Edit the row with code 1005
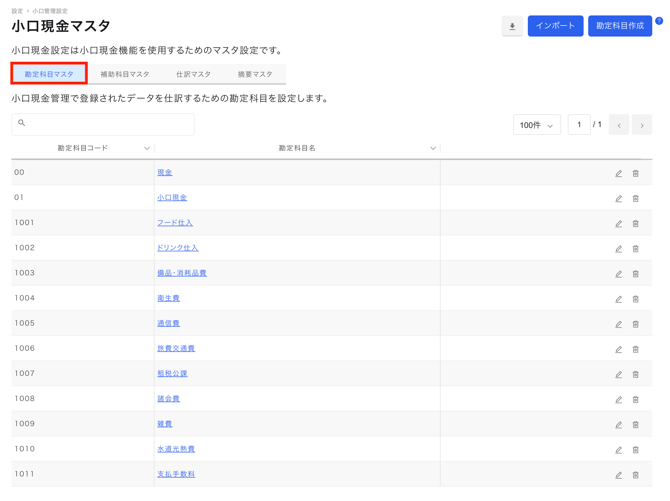The width and height of the screenshot is (670, 501). coord(618,325)
